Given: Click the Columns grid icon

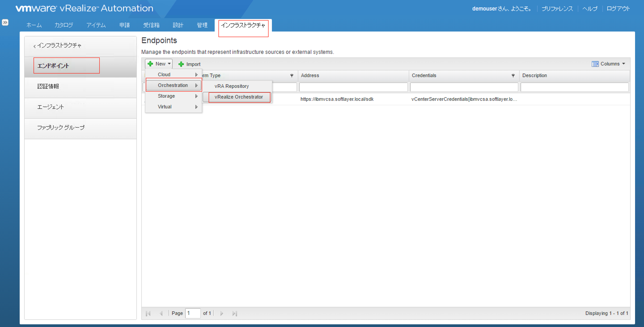Looking at the screenshot, I should point(595,64).
